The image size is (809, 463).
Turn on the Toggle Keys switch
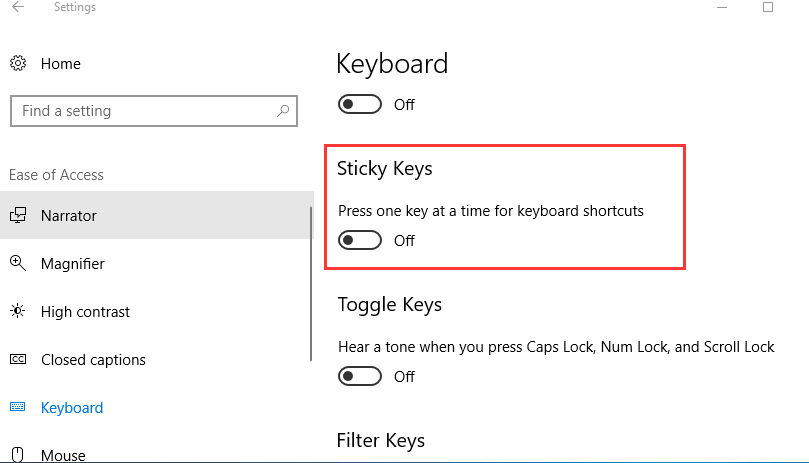[360, 377]
